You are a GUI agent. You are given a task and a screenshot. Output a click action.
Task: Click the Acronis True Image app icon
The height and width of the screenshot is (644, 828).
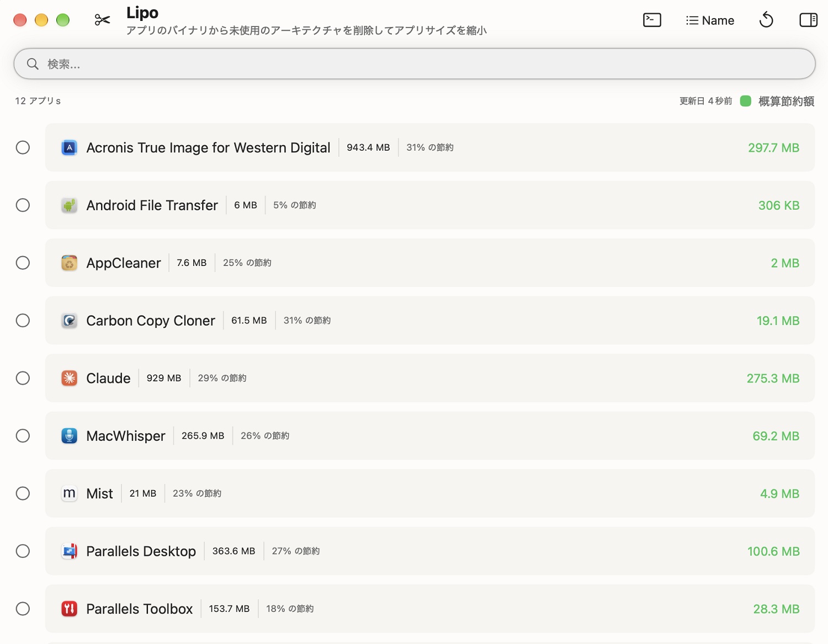tap(69, 148)
